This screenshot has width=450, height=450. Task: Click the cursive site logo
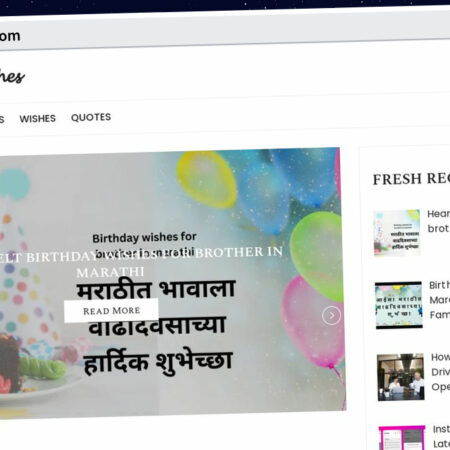click(12, 77)
